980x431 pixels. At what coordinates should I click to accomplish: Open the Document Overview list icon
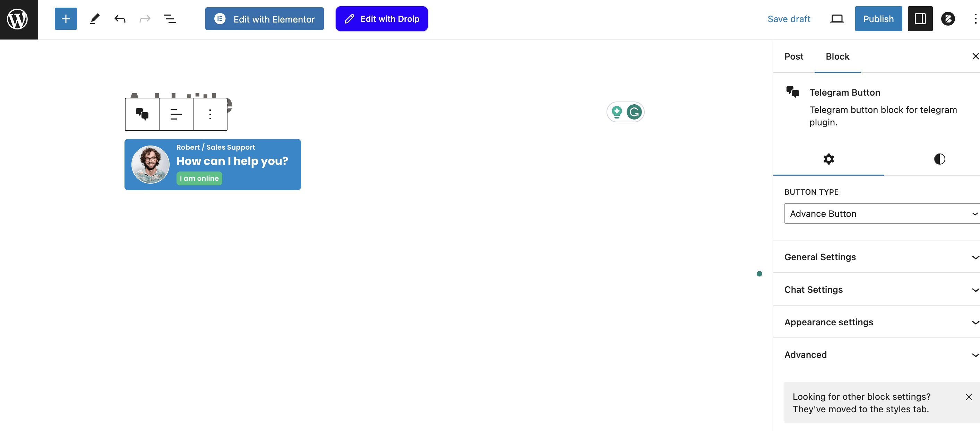pyautogui.click(x=169, y=19)
